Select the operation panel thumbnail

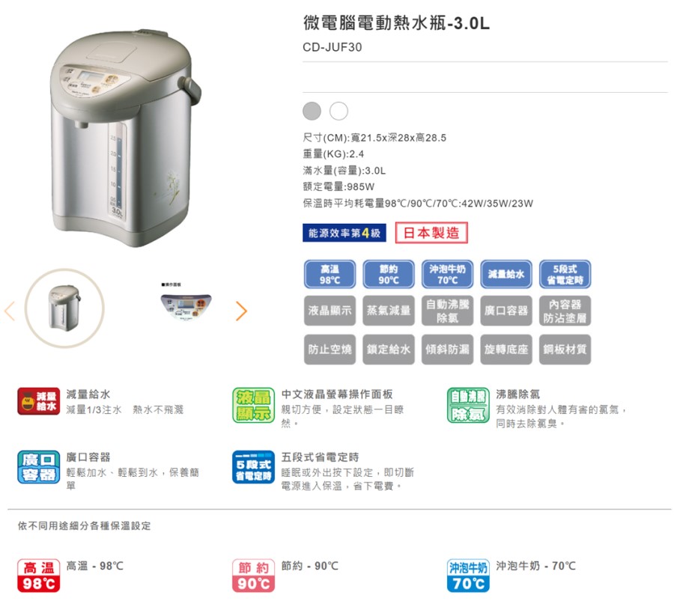(186, 303)
